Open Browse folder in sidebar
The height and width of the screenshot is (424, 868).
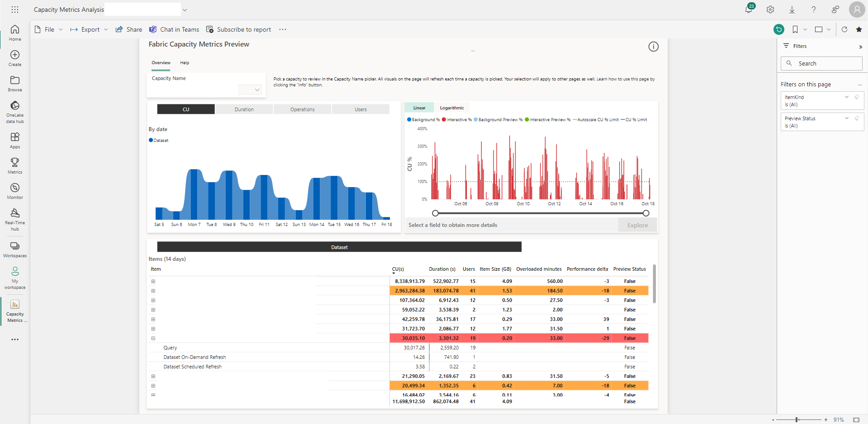(15, 84)
